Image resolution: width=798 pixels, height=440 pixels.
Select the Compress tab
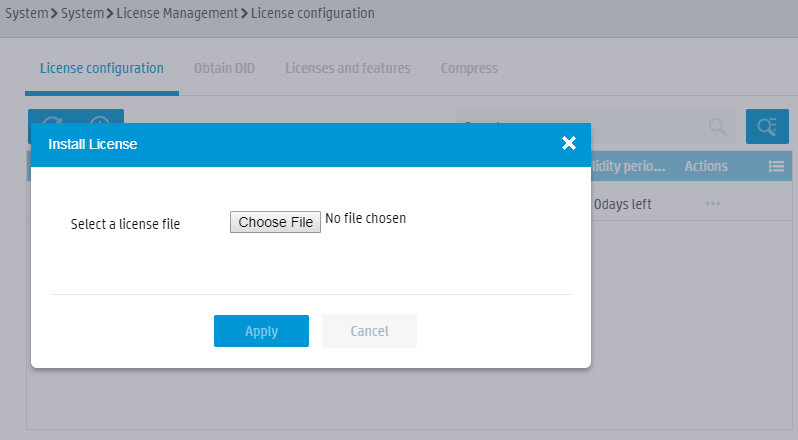pos(469,68)
